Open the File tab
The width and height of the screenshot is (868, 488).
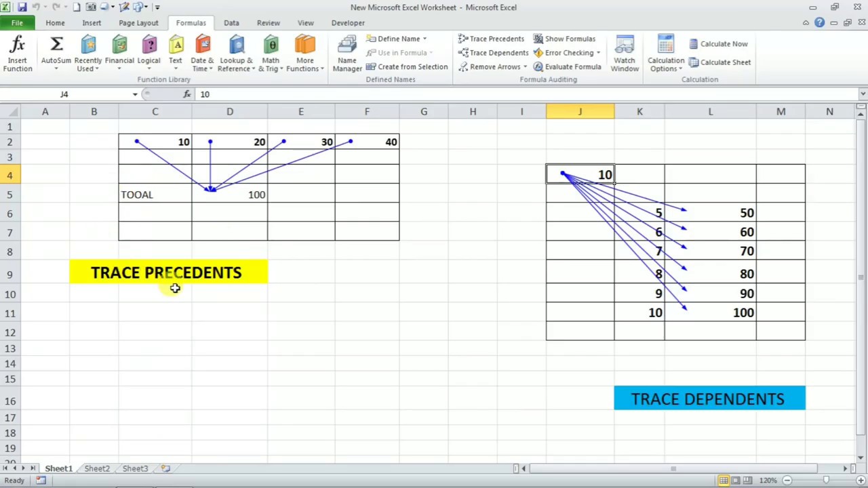[17, 22]
